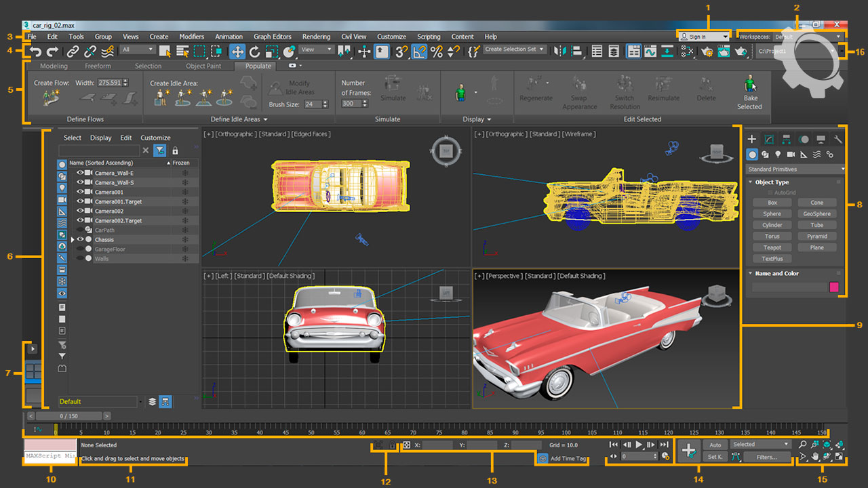Click the pink object color swatch
The height and width of the screenshot is (488, 868).
pyautogui.click(x=833, y=287)
